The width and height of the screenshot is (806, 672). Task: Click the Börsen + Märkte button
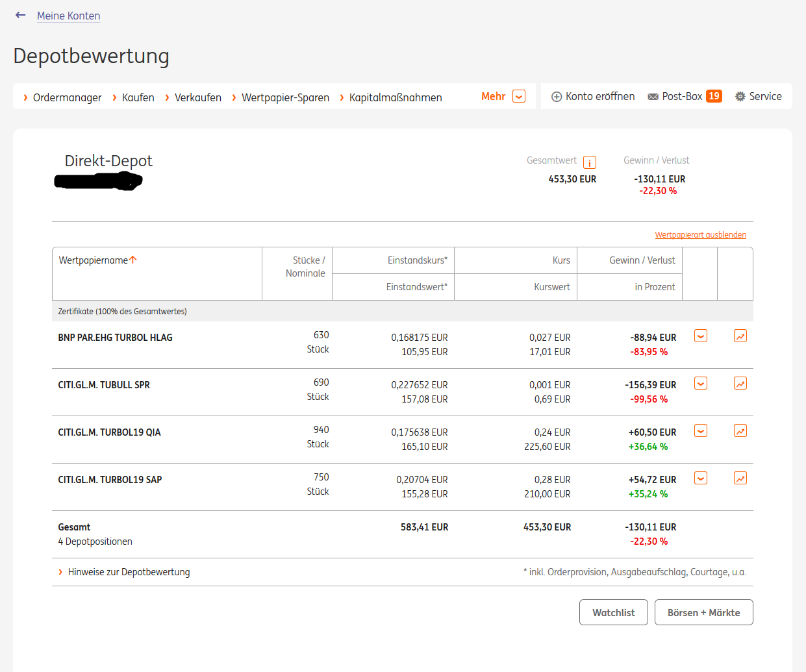pos(703,612)
